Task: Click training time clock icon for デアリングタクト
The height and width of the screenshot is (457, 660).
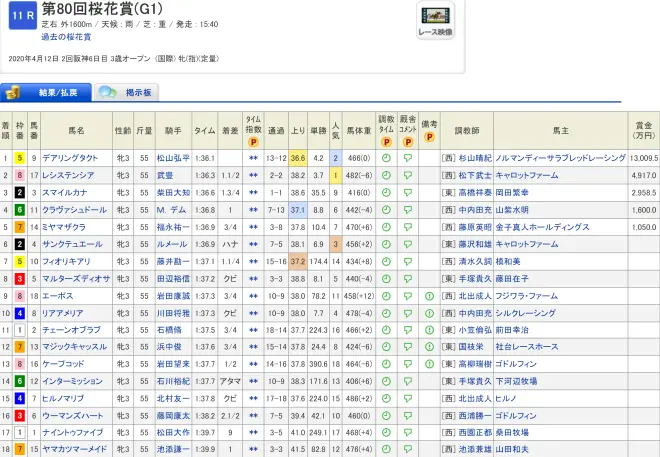Action: tap(386, 158)
